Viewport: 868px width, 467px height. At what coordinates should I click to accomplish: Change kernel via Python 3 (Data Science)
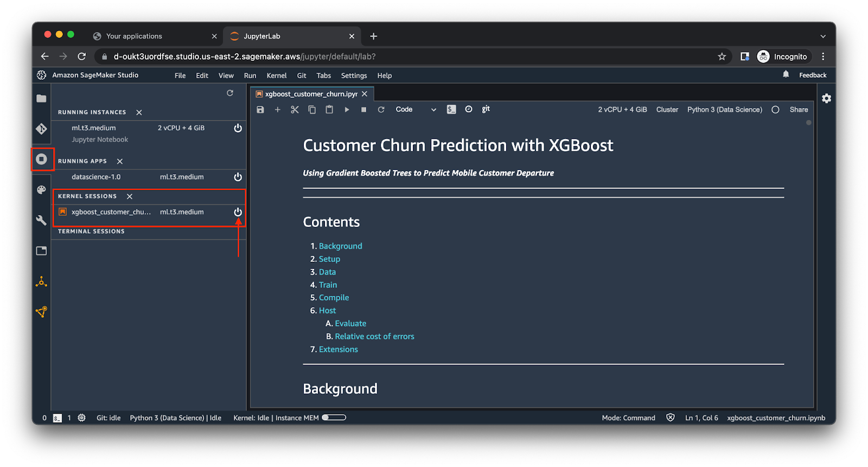[x=724, y=110]
